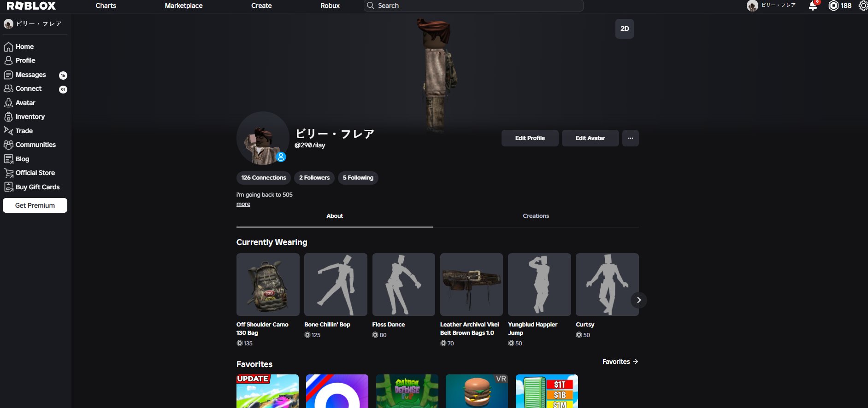Open Inventory from the sidebar
This screenshot has width=868, height=408.
[30, 117]
